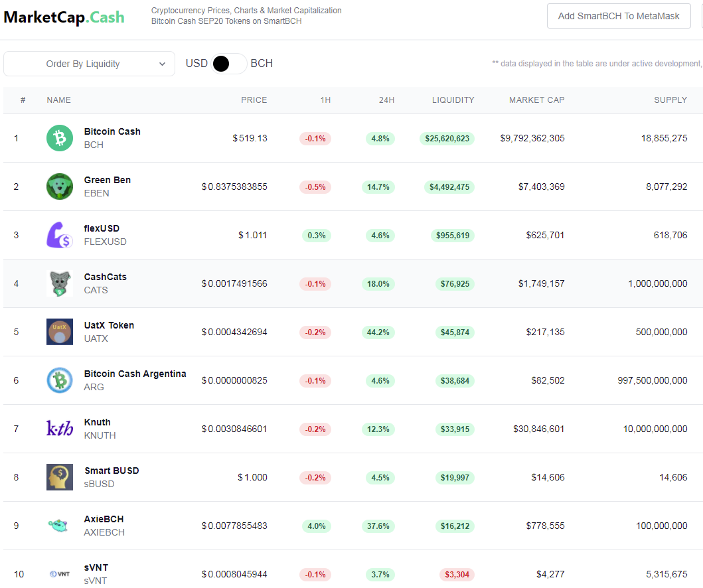Screen dimensions: 703x588
Task: Click the Green Ben dog icon
Action: tap(60, 186)
